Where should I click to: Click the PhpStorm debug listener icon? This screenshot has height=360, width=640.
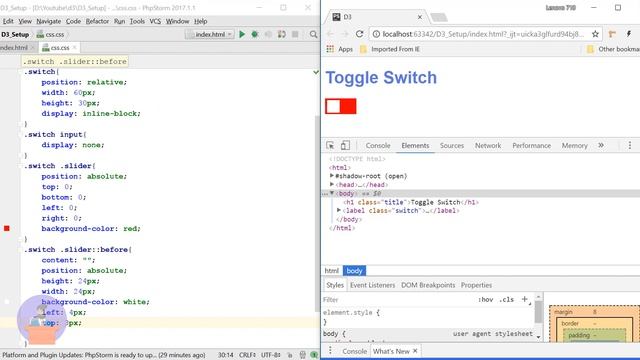pyautogui.click(x=282, y=34)
